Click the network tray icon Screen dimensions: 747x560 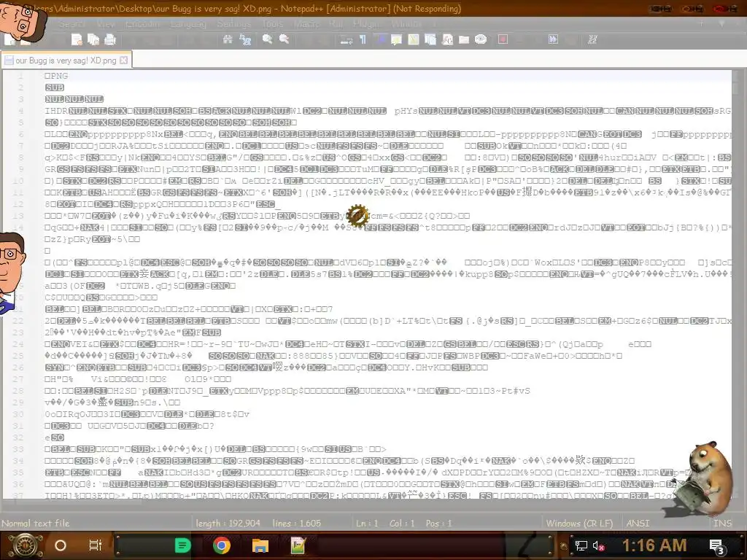tap(581, 545)
